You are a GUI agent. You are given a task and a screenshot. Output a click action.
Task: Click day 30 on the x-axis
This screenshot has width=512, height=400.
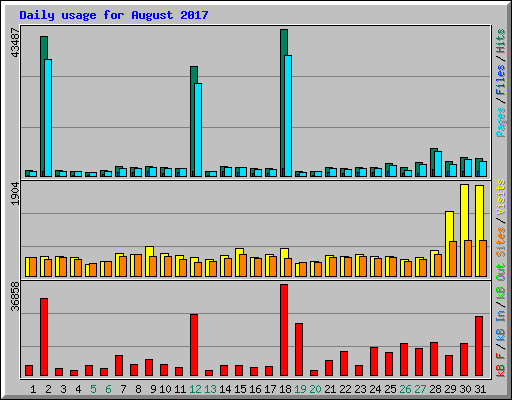(465, 389)
